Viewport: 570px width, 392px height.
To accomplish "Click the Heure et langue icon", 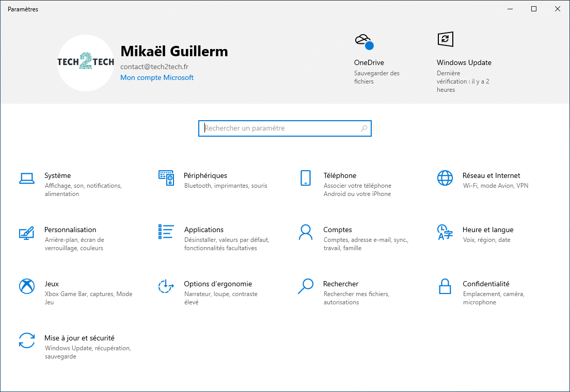I will click(x=445, y=232).
